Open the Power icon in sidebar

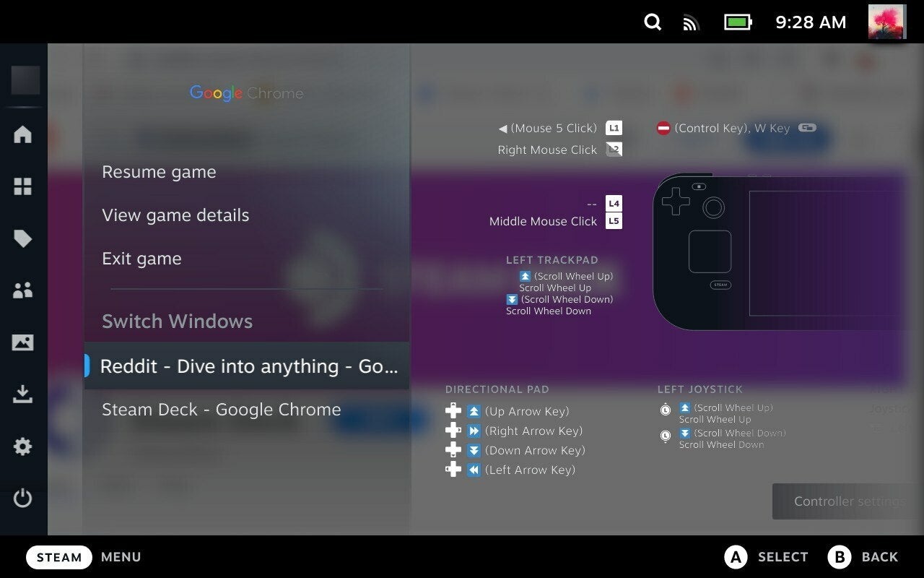pyautogui.click(x=23, y=499)
